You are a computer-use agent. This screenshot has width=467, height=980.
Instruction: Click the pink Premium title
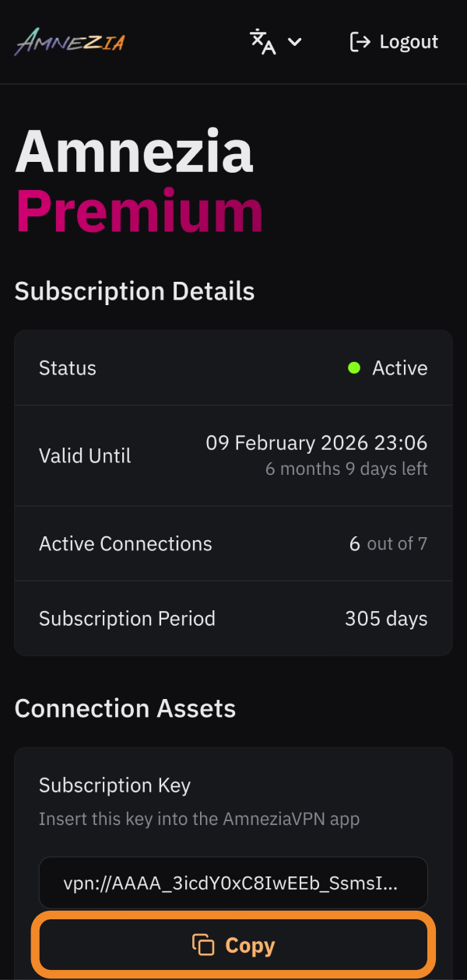click(x=139, y=211)
